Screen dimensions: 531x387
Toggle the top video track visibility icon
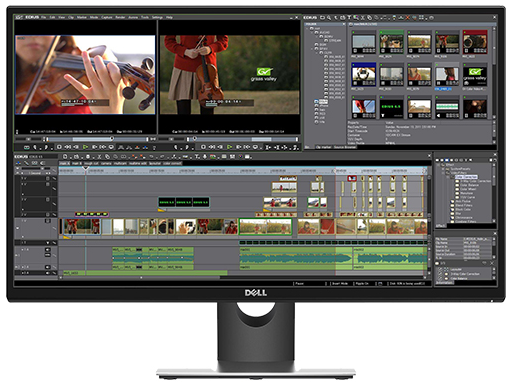48,178
